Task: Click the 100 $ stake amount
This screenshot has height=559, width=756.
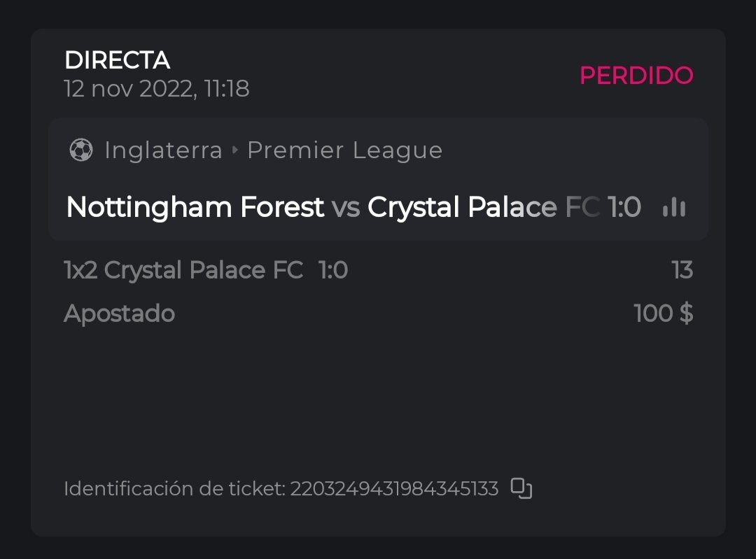Action: click(x=663, y=313)
